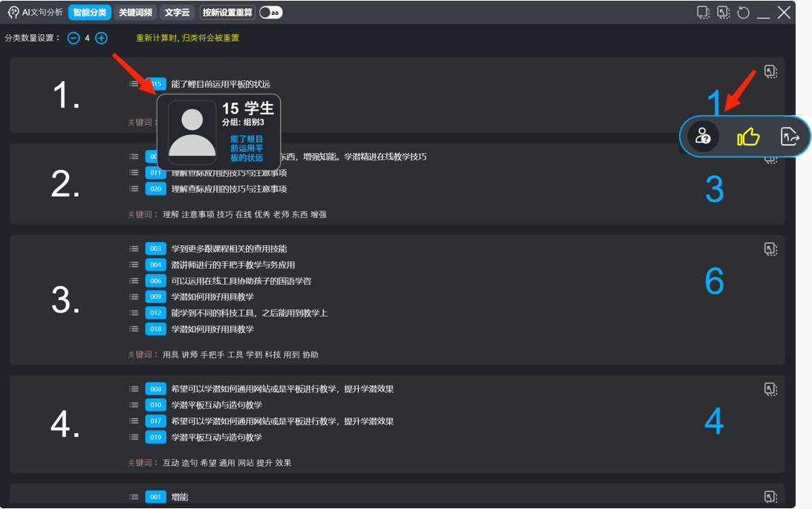
Task: Click the refresh icon in the title bar
Action: pyautogui.click(x=743, y=13)
